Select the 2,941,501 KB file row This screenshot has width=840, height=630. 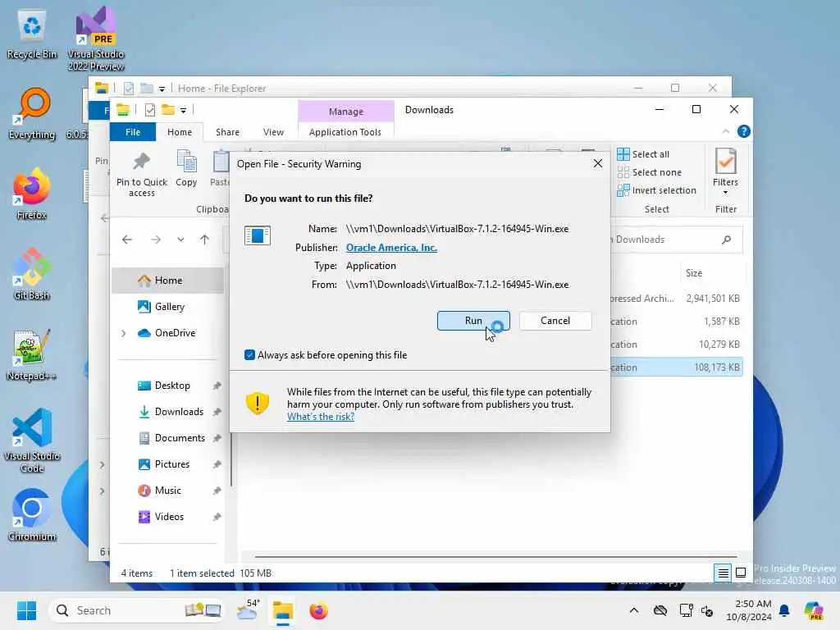tap(677, 299)
